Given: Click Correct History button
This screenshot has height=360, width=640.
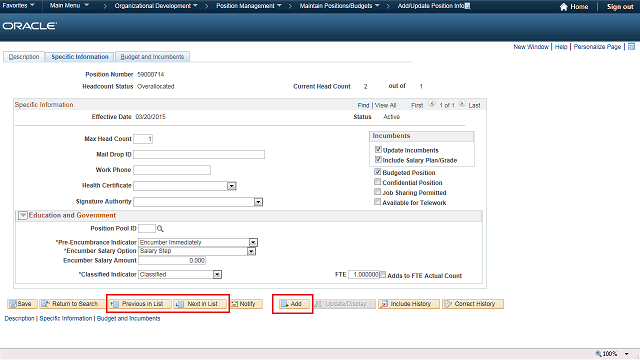Looking at the screenshot, I should click(x=473, y=304).
